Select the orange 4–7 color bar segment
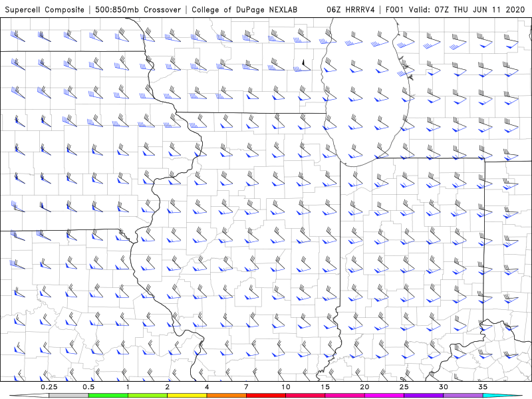Screen dimensions: 532x399 pos(226,396)
